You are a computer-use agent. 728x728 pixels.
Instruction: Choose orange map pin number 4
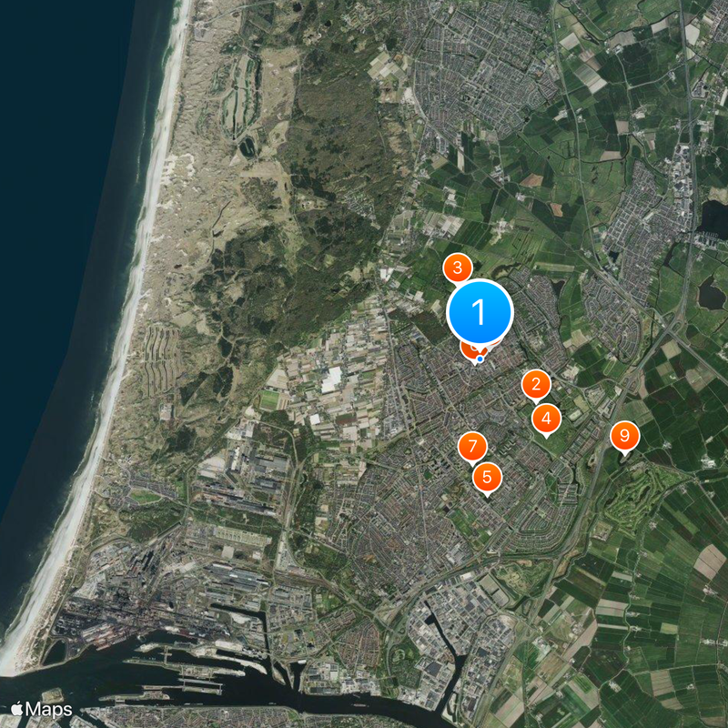[x=547, y=420]
